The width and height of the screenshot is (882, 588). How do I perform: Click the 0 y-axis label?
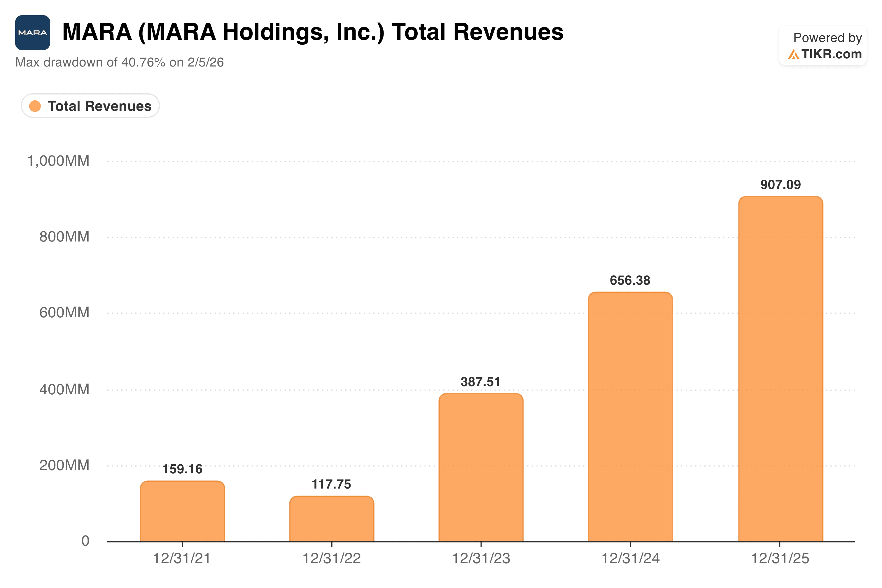(85, 541)
